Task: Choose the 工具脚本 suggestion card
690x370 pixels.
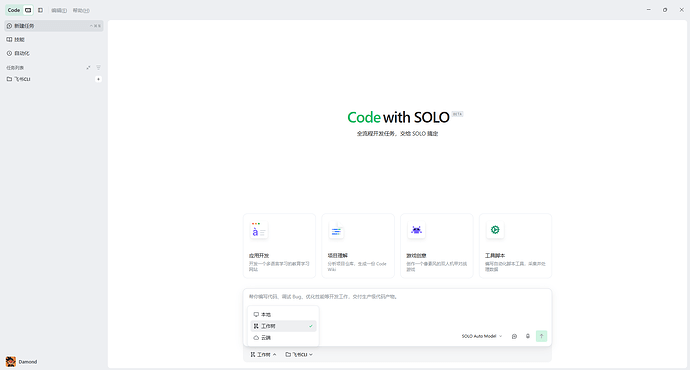Action: [x=515, y=246]
